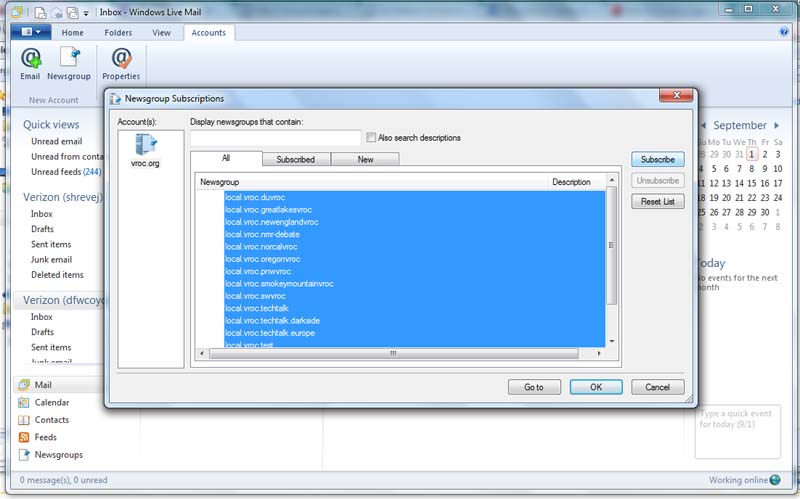The width and height of the screenshot is (800, 499).
Task: Click the list scroll up arrow
Action: tap(612, 181)
